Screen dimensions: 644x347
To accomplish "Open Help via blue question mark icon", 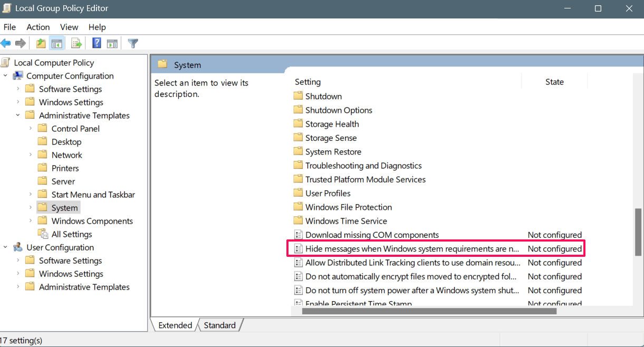I will (x=97, y=43).
